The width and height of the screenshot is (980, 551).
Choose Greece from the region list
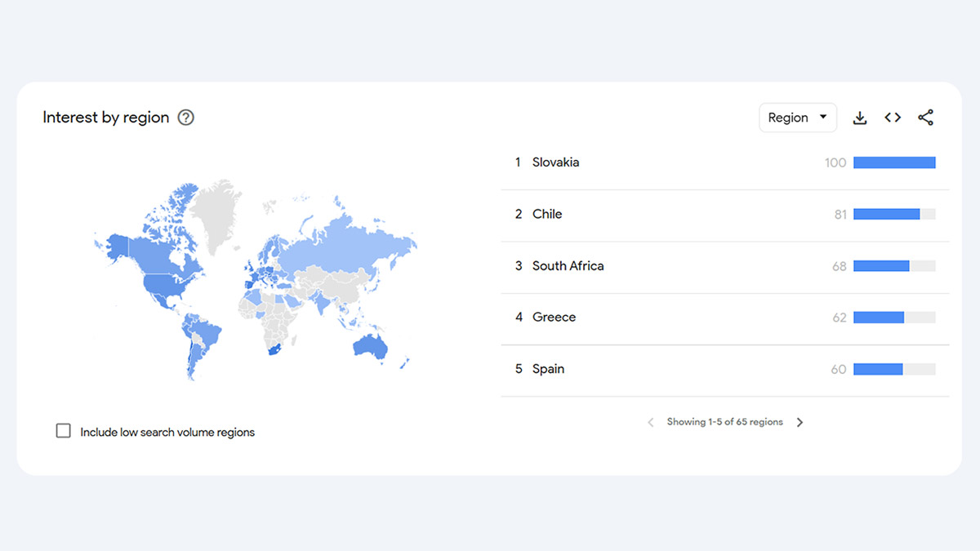tap(554, 318)
